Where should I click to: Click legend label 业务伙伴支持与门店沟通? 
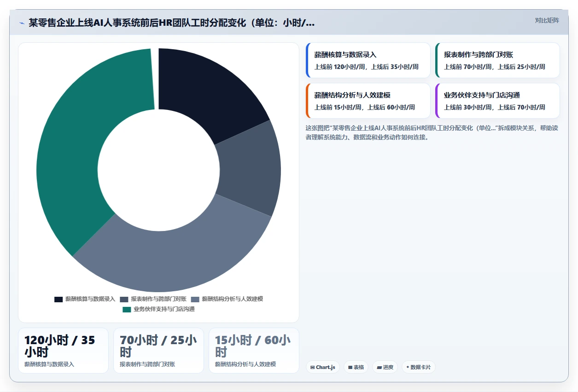(164, 309)
